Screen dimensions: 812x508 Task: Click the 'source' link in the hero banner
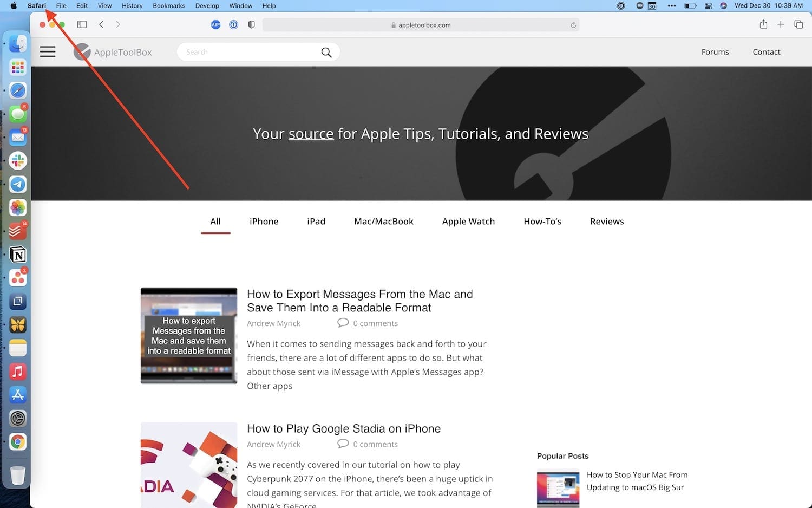pos(311,134)
